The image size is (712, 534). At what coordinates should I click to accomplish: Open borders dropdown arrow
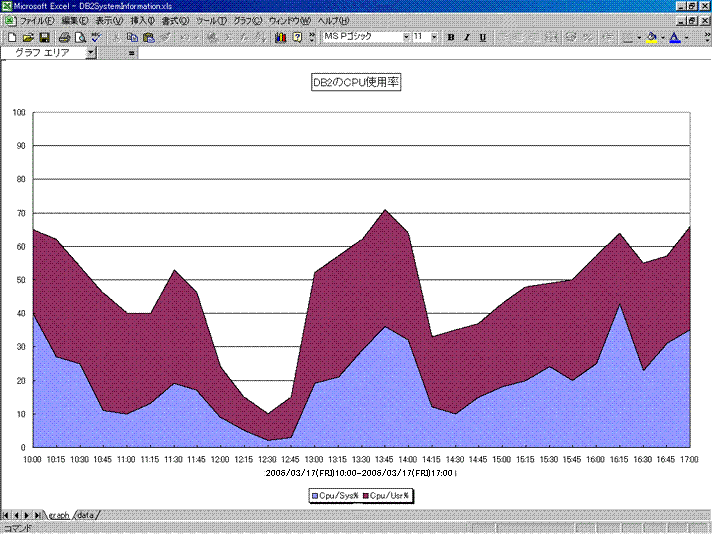(639, 38)
